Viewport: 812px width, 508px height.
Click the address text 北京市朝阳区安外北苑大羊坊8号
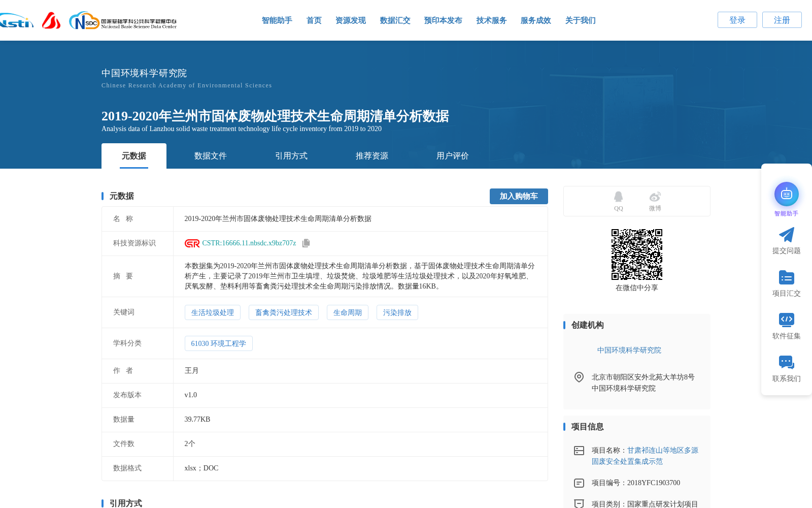643,377
